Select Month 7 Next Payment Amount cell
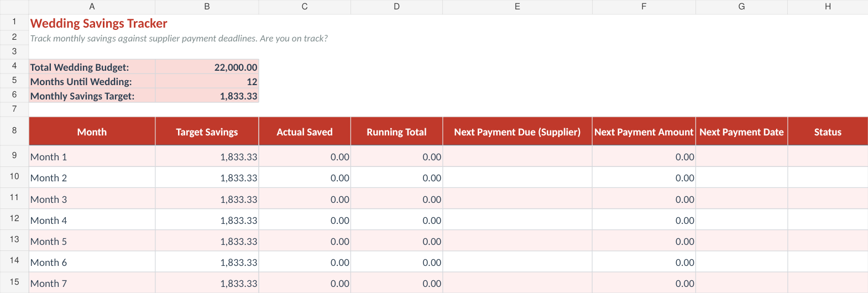The width and height of the screenshot is (868, 293). click(644, 282)
